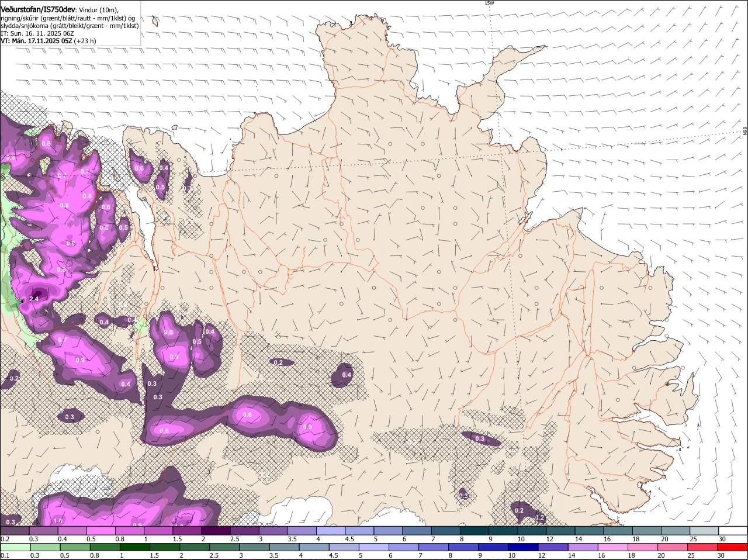Click the 15W longitude label at the top
Viewport: 748px width, 560px height.
point(489,3)
